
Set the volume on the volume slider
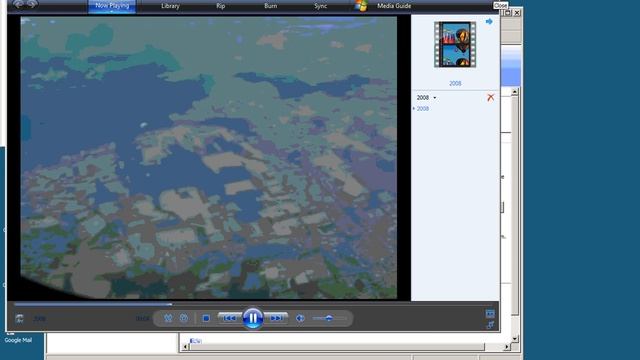[x=329, y=318]
